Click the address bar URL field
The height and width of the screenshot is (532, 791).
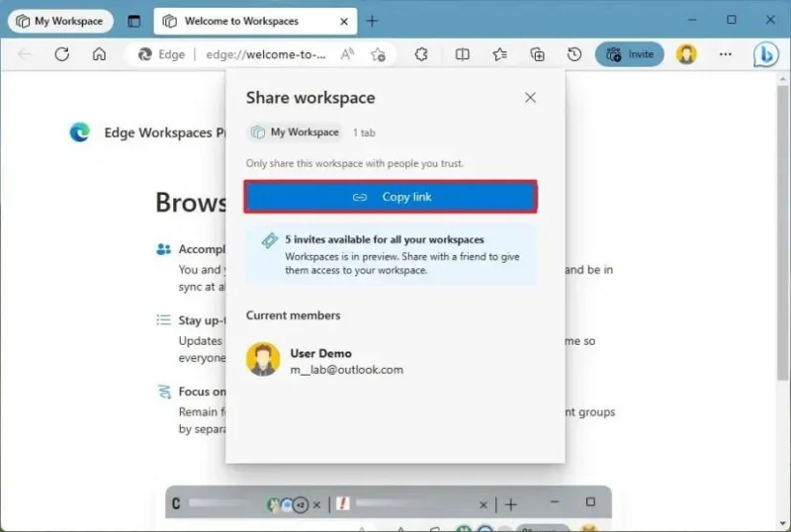(266, 54)
